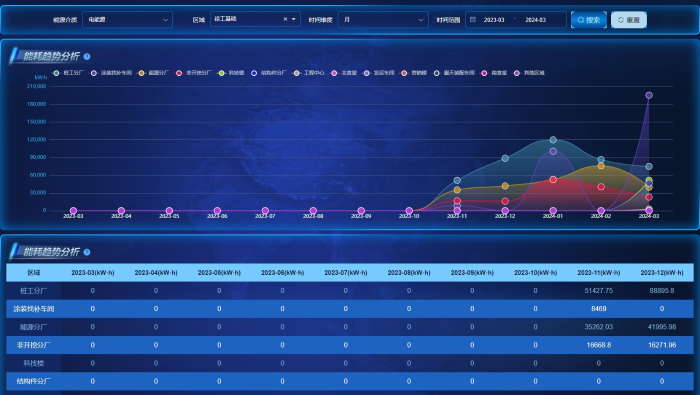
Task: Click the 搜索 search button
Action: (589, 20)
